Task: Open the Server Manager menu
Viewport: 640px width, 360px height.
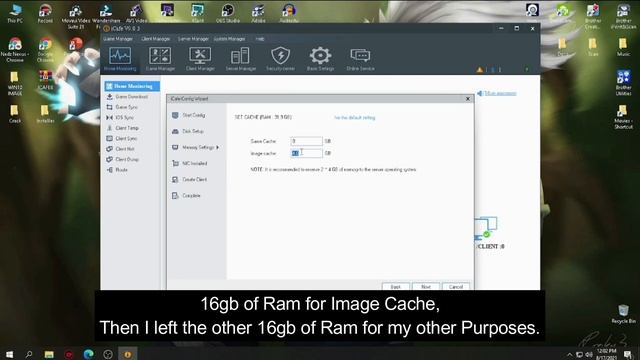Action: pos(193,39)
